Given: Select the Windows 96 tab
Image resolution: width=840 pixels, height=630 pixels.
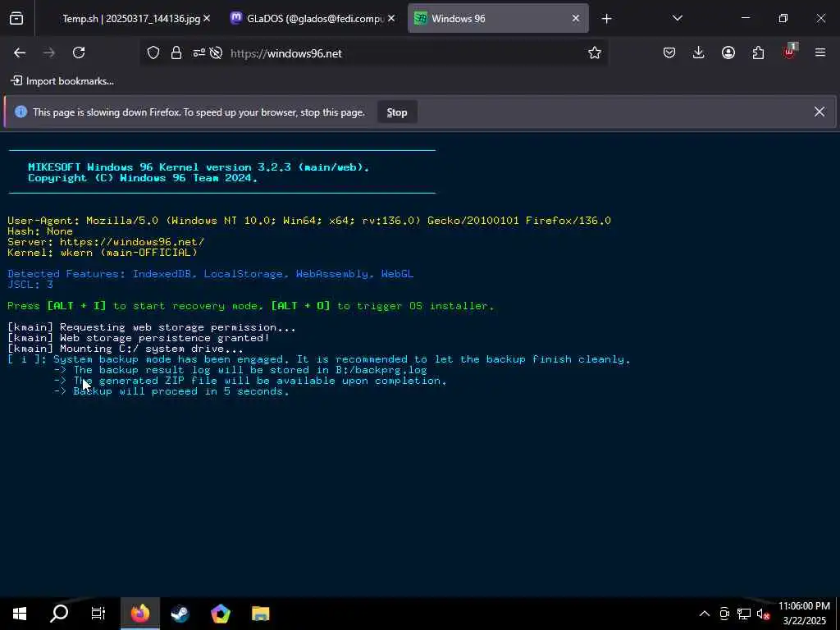Looking at the screenshot, I should [498, 18].
